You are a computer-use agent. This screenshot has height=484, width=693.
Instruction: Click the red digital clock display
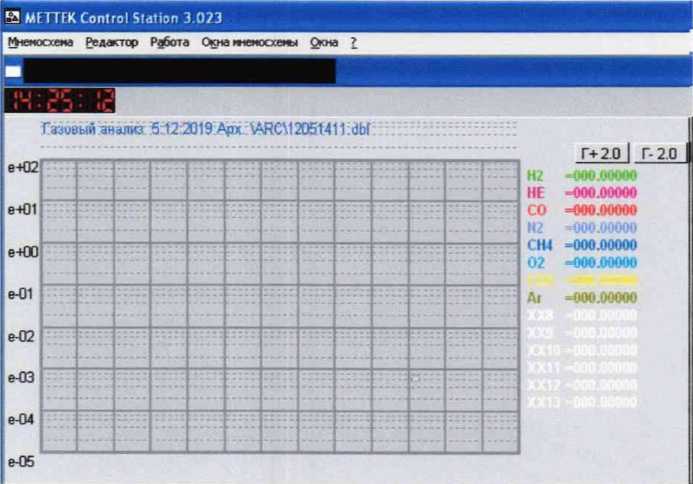pos(61,100)
